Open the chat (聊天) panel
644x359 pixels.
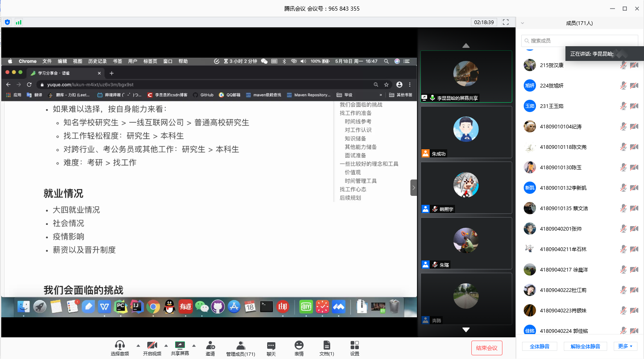(271, 345)
